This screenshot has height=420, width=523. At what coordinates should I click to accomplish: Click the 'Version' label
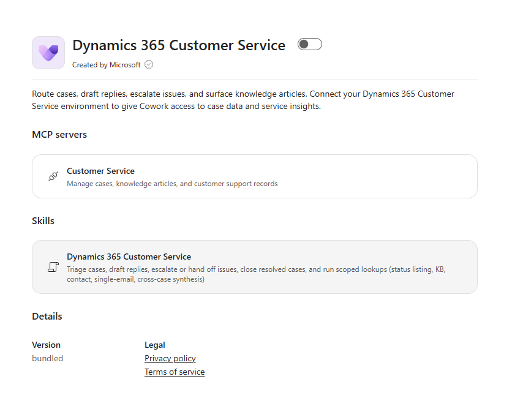coord(47,345)
